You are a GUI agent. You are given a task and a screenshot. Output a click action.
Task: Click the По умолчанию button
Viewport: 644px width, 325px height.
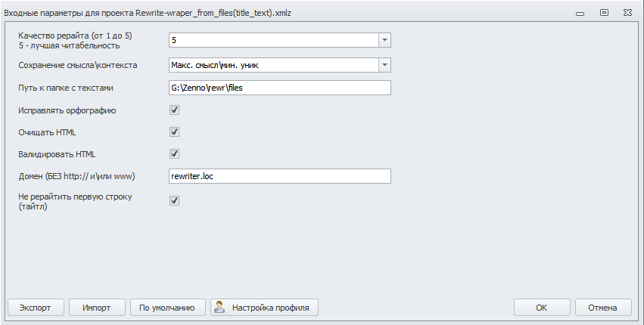tap(168, 308)
